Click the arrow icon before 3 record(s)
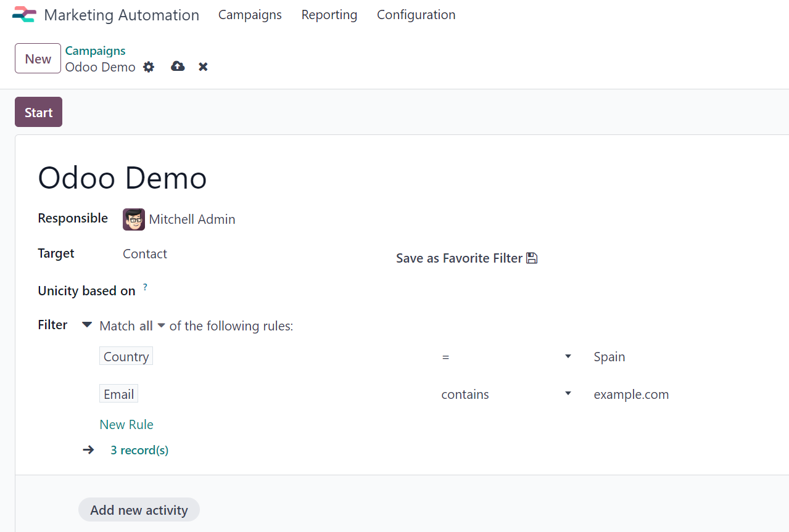This screenshot has width=789, height=532. 88,450
